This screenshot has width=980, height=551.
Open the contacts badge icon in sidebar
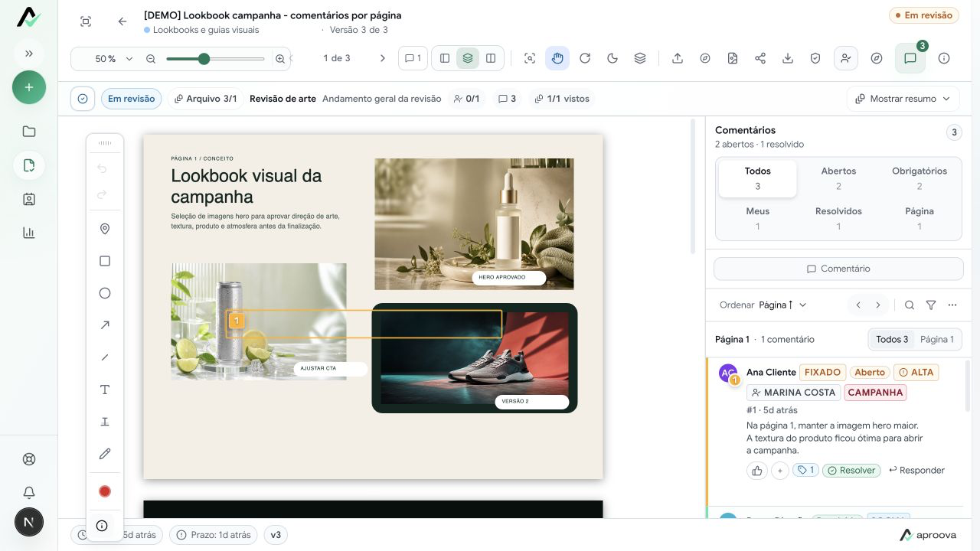[x=29, y=199]
